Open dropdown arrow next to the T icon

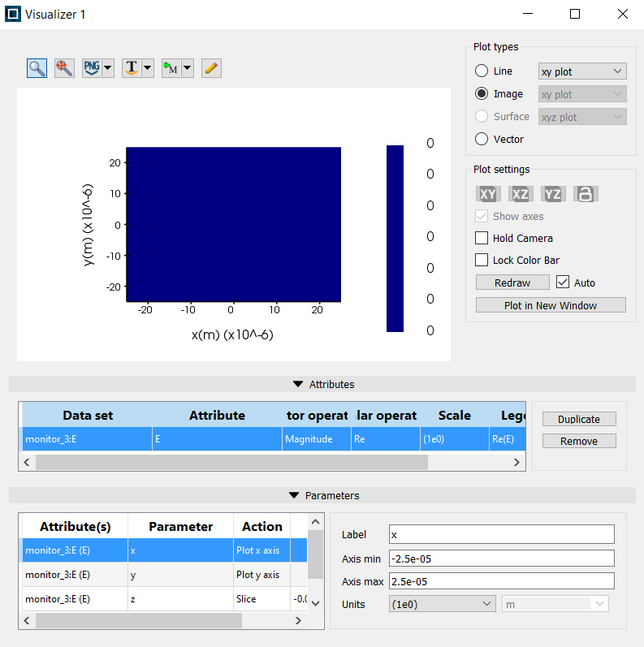(148, 68)
